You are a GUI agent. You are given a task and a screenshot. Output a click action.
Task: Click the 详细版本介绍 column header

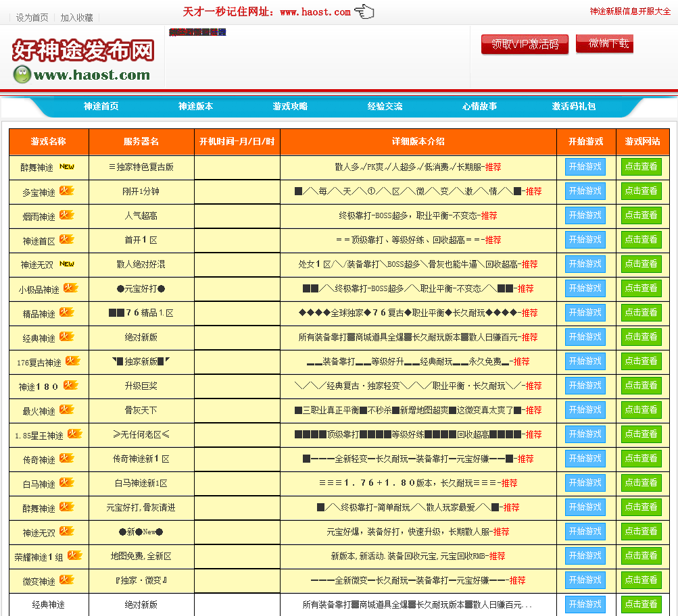pos(418,141)
